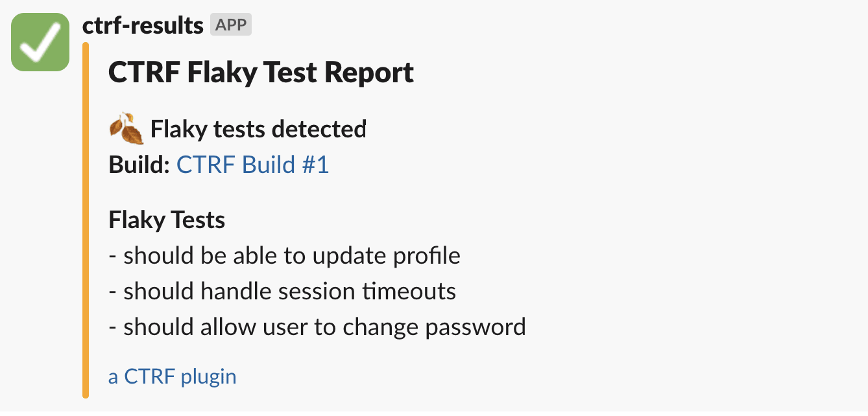Open the CTRF Build #1 link
Viewport: 868px width, 416px height.
pyautogui.click(x=252, y=165)
